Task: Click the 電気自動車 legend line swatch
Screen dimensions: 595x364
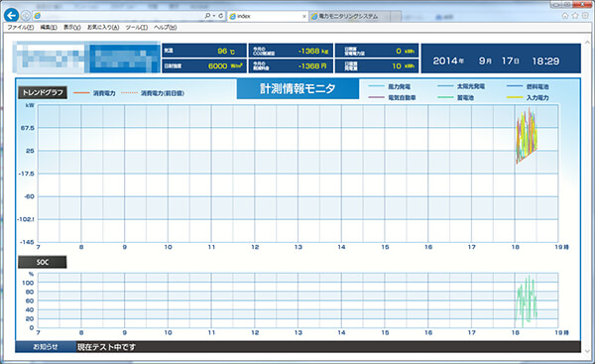Action: pos(376,97)
